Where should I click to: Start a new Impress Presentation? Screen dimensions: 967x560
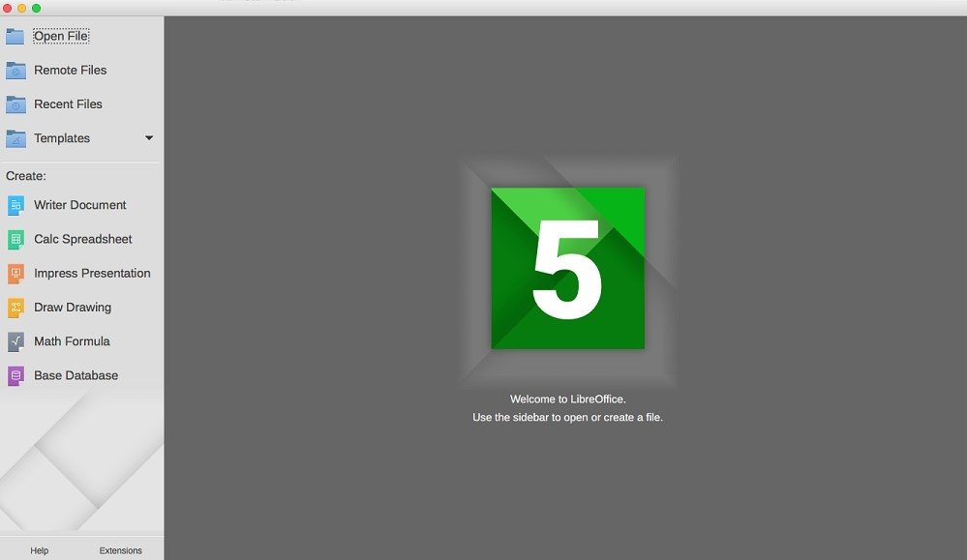click(92, 273)
